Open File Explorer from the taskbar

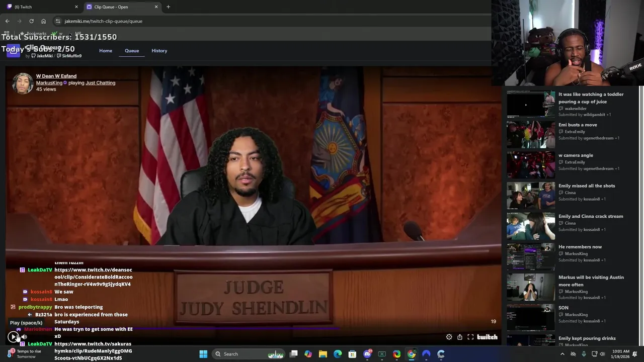pyautogui.click(x=323, y=354)
